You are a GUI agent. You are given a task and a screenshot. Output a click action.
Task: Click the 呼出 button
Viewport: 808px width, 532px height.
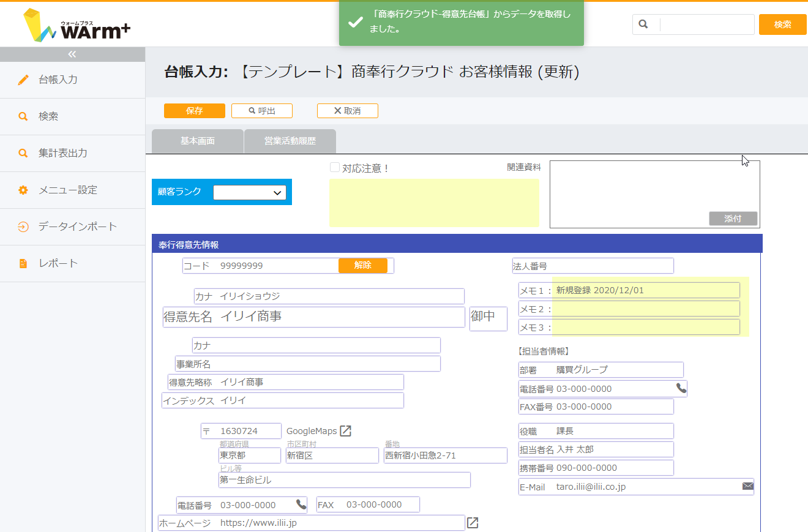coord(262,111)
